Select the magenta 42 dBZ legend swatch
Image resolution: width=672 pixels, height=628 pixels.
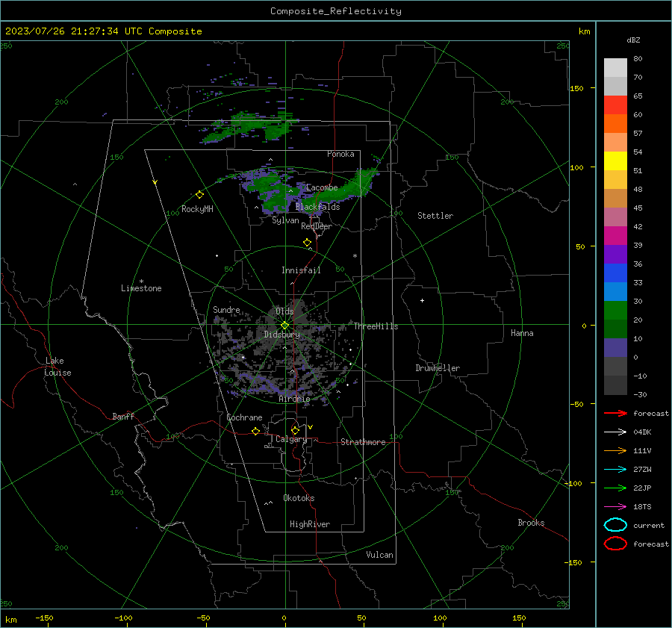tap(615, 235)
